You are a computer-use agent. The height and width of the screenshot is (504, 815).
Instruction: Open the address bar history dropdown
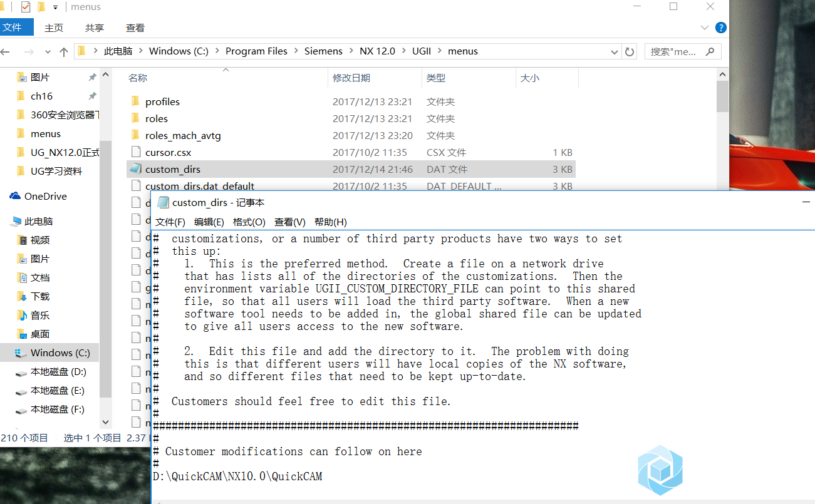616,51
